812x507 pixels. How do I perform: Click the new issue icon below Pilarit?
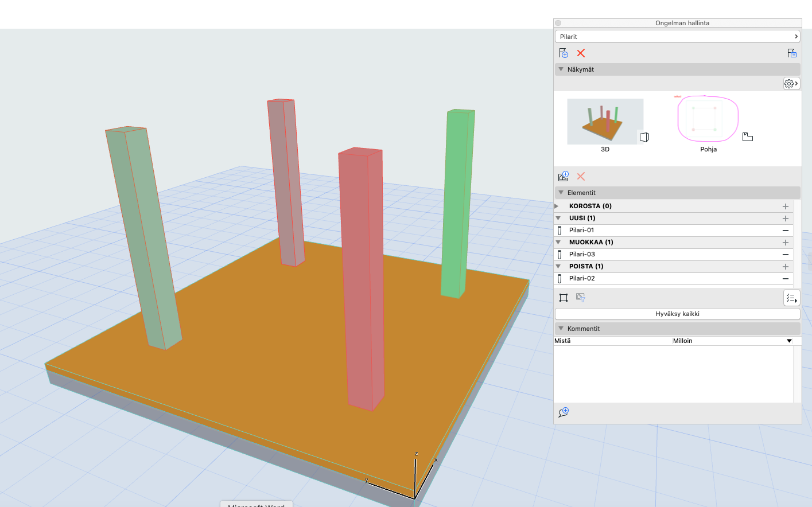click(564, 53)
